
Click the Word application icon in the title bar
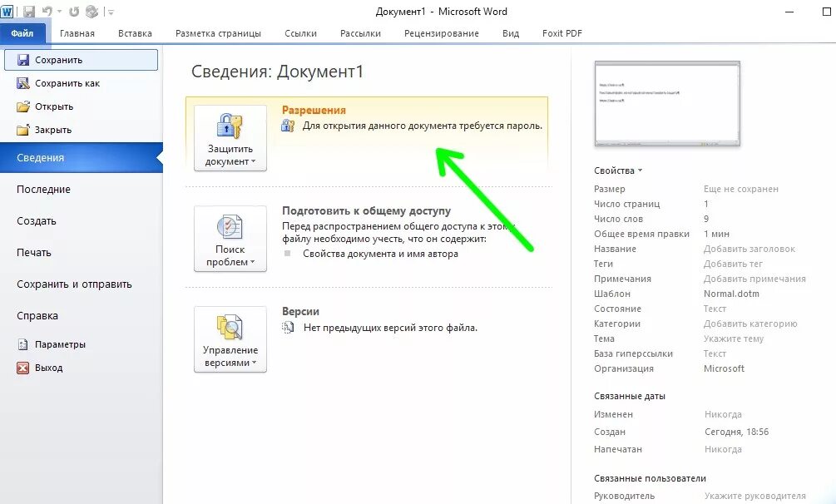tap(7, 11)
